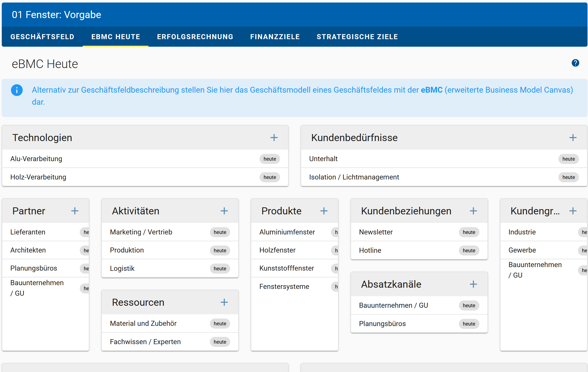Click the eBMC bold text in info banner
This screenshot has width=588, height=372.
[x=432, y=90]
